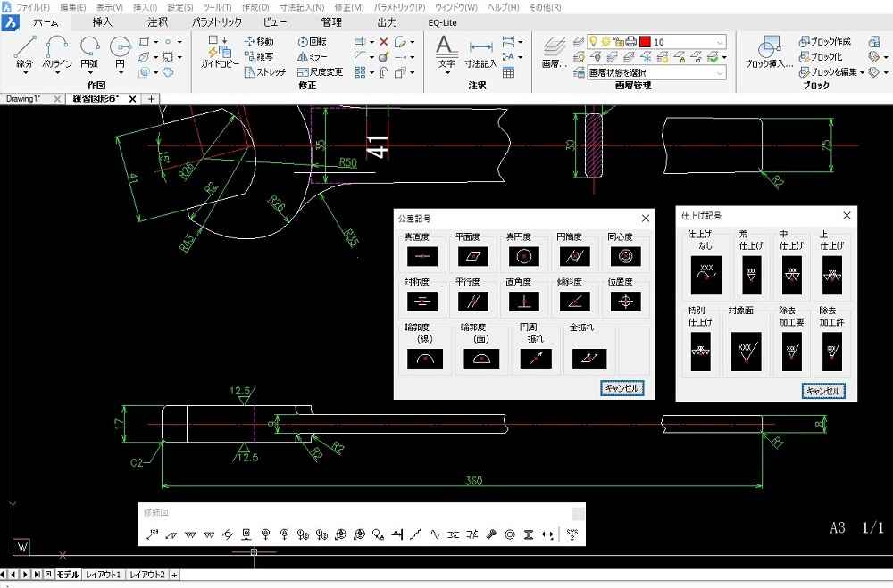
Task: Click the ブロック化 button
Action: pyautogui.click(x=820, y=57)
